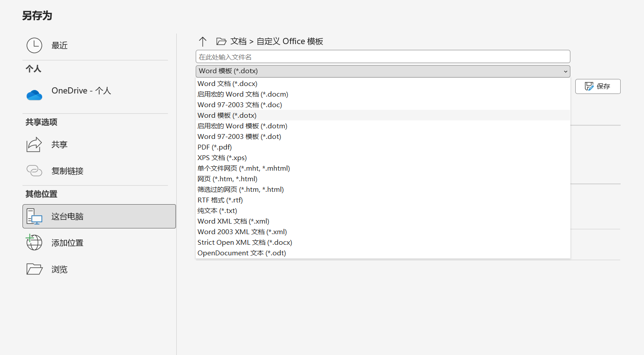The image size is (644, 355).
Task: Choose Word 97-2003 文档 (*.doc) format
Action: [240, 105]
